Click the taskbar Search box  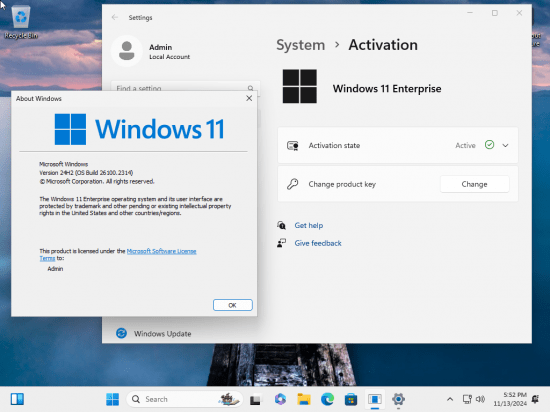pyautogui.click(x=184, y=399)
